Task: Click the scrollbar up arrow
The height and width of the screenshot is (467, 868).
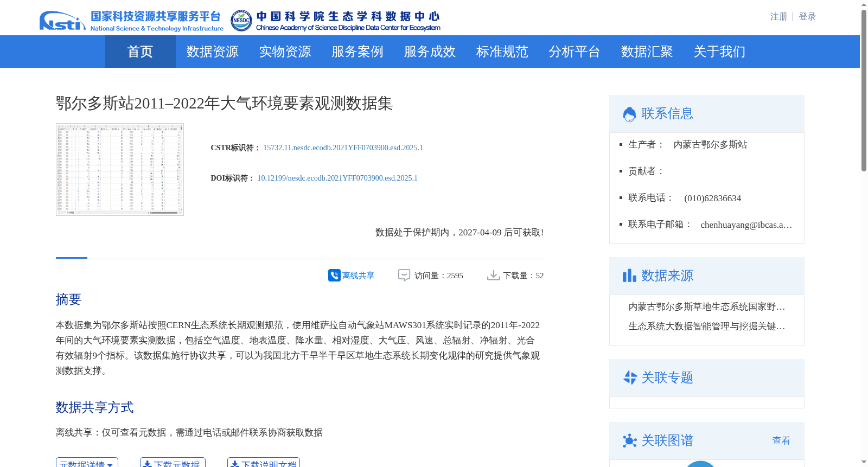Action: click(864, 4)
